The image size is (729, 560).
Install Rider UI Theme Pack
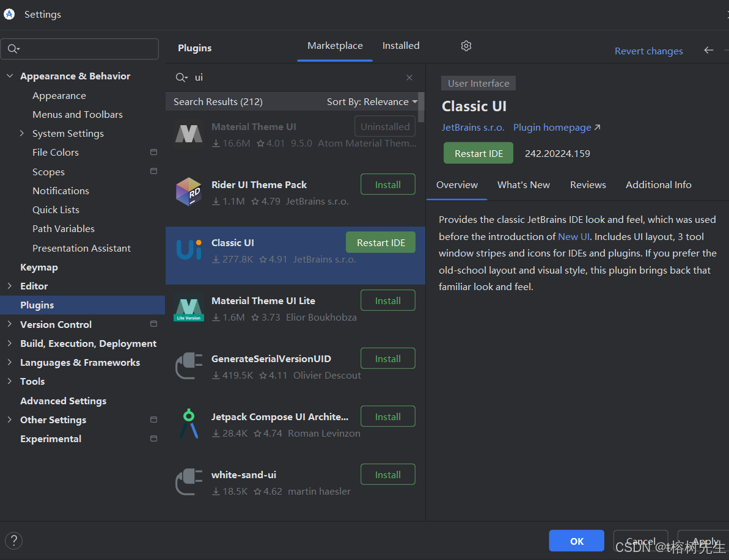point(388,184)
